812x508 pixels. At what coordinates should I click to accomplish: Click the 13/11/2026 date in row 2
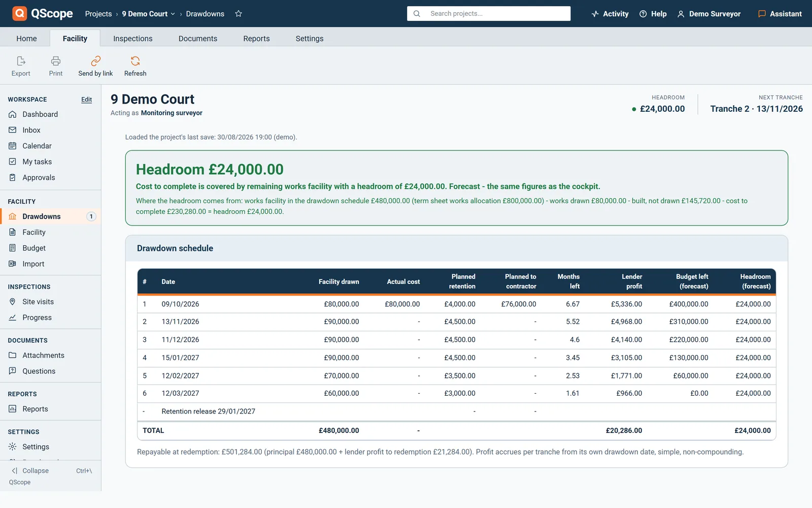click(180, 322)
